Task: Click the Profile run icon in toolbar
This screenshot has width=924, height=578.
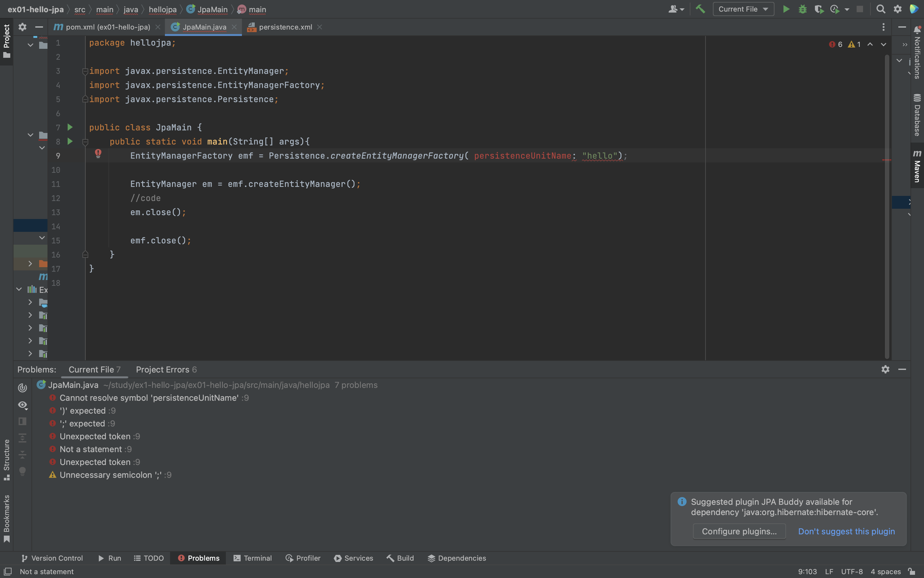Action: [835, 9]
